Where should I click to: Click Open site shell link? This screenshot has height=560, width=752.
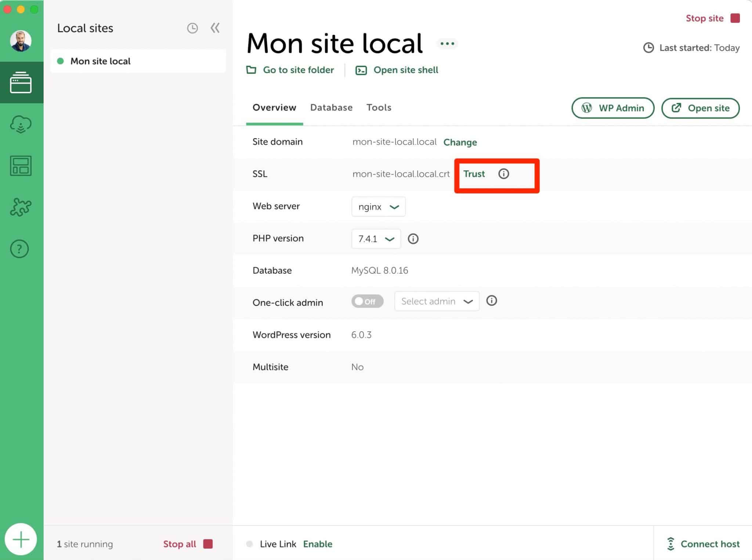click(397, 70)
